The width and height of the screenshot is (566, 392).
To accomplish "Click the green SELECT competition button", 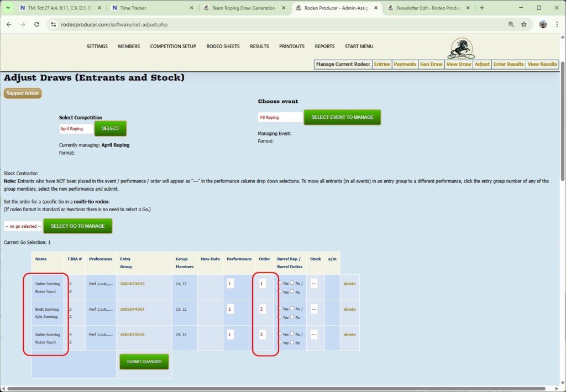I will click(111, 128).
